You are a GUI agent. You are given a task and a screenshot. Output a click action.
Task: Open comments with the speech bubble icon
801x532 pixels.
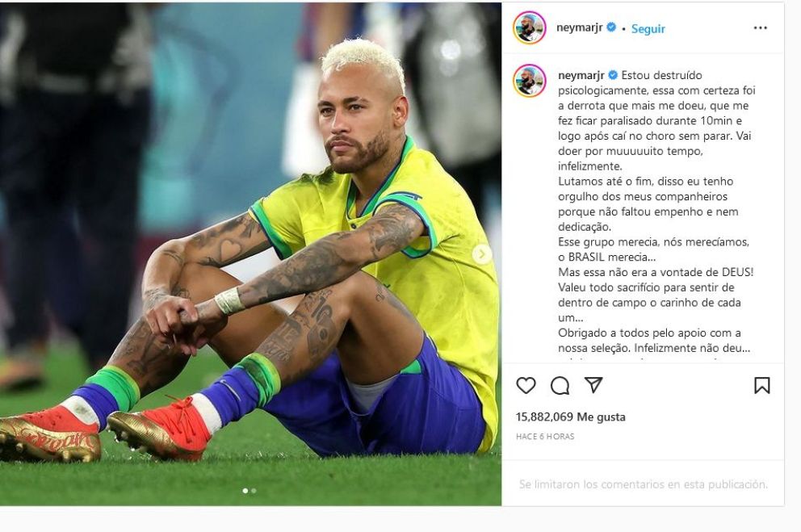[x=560, y=385]
